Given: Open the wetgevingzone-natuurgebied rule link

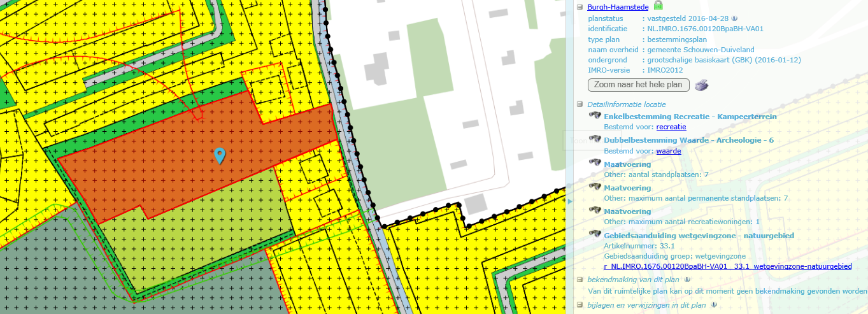Looking at the screenshot, I should (x=727, y=267).
